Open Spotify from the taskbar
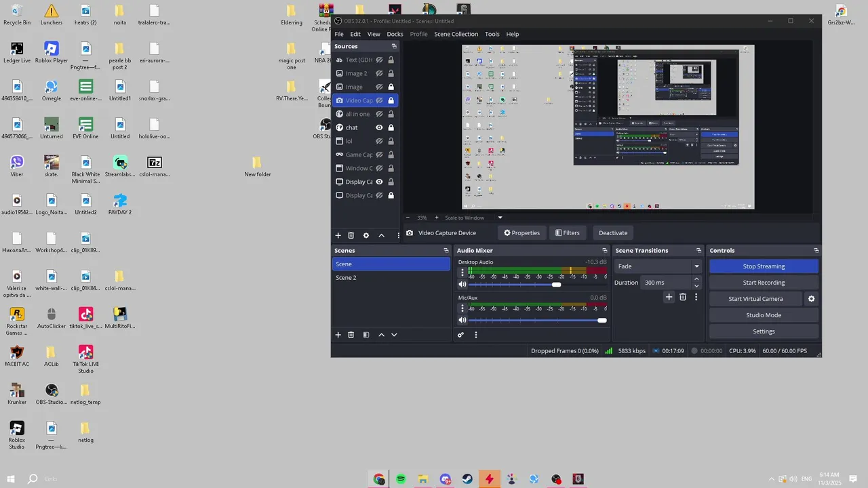This screenshot has height=488, width=868. pyautogui.click(x=401, y=479)
